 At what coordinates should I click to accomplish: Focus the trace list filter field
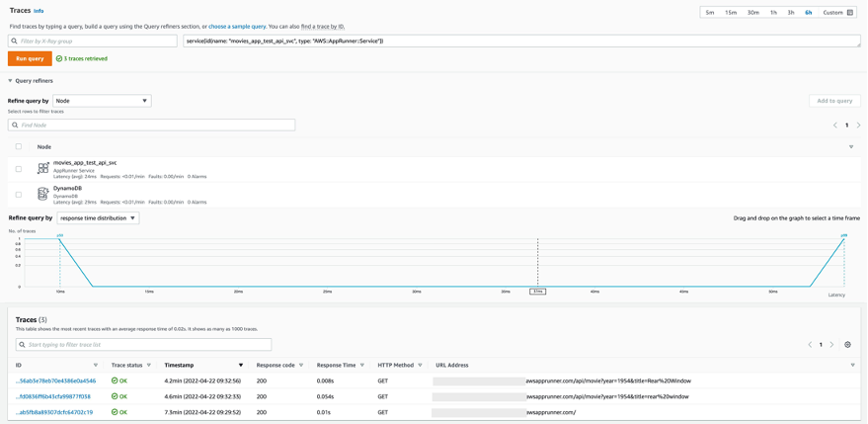[144, 345]
